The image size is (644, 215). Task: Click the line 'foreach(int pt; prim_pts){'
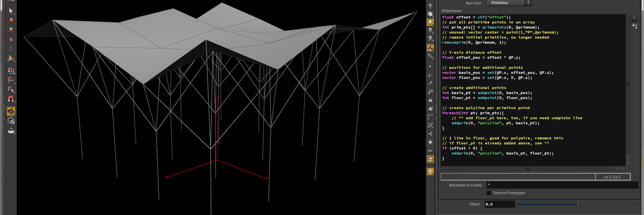click(473, 113)
